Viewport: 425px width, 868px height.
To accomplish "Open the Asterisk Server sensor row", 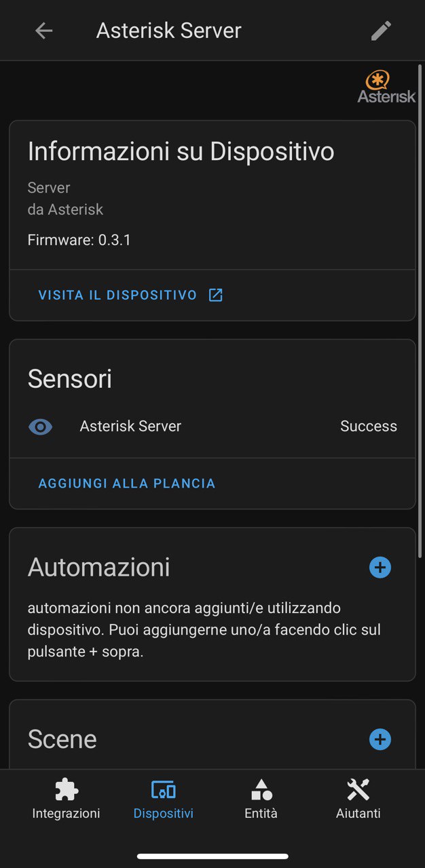I will click(130, 427).
